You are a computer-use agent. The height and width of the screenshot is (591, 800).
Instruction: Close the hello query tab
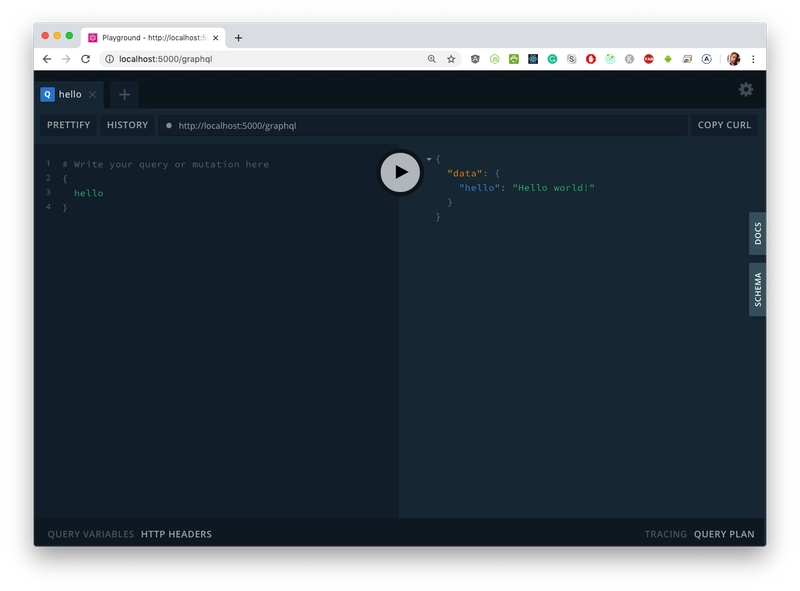(93, 94)
